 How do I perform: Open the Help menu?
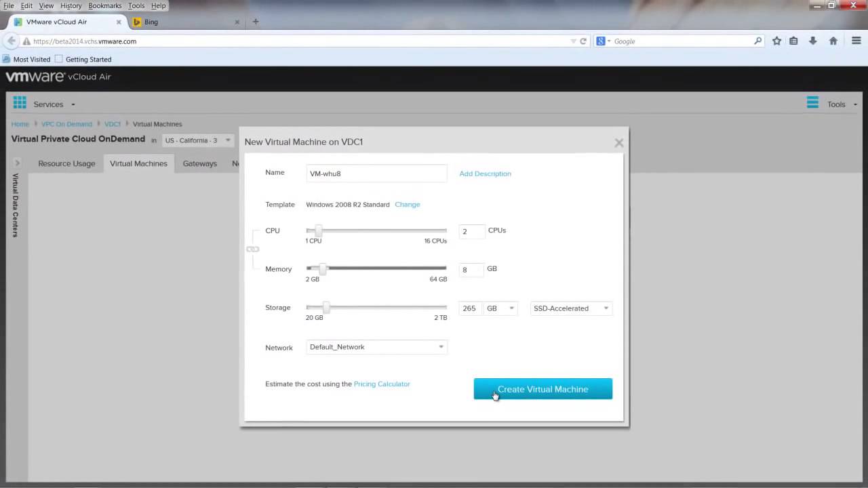[158, 5]
